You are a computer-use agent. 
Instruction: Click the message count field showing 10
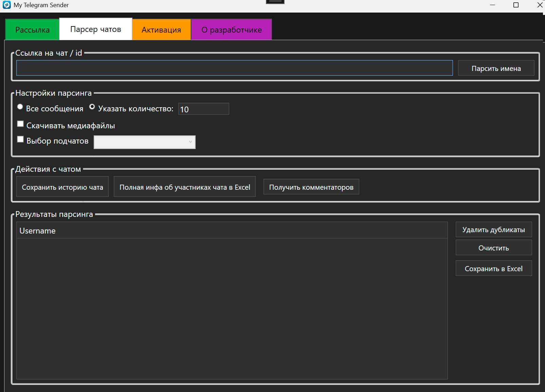[204, 109]
